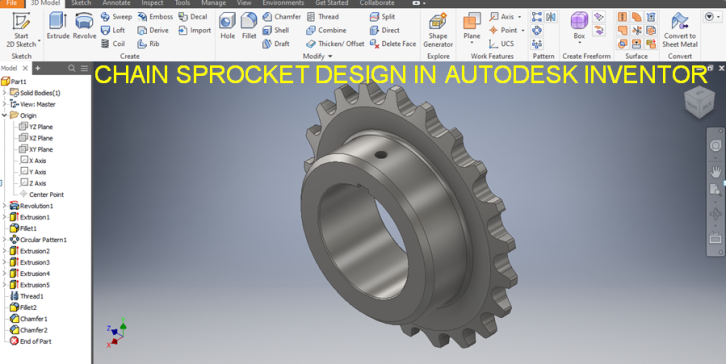Choose the Chamfer tool
Screen dimensions: 726x364
point(282,17)
